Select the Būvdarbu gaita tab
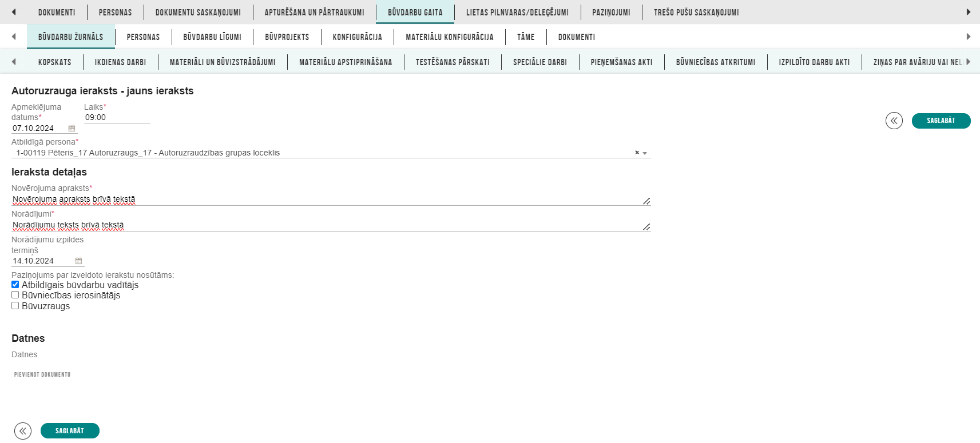This screenshot has height=443, width=980. pos(415,12)
